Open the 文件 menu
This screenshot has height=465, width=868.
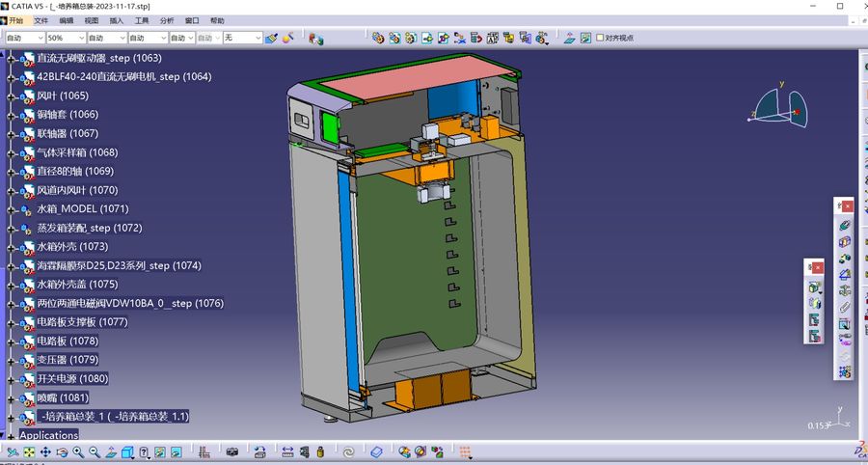(x=41, y=20)
